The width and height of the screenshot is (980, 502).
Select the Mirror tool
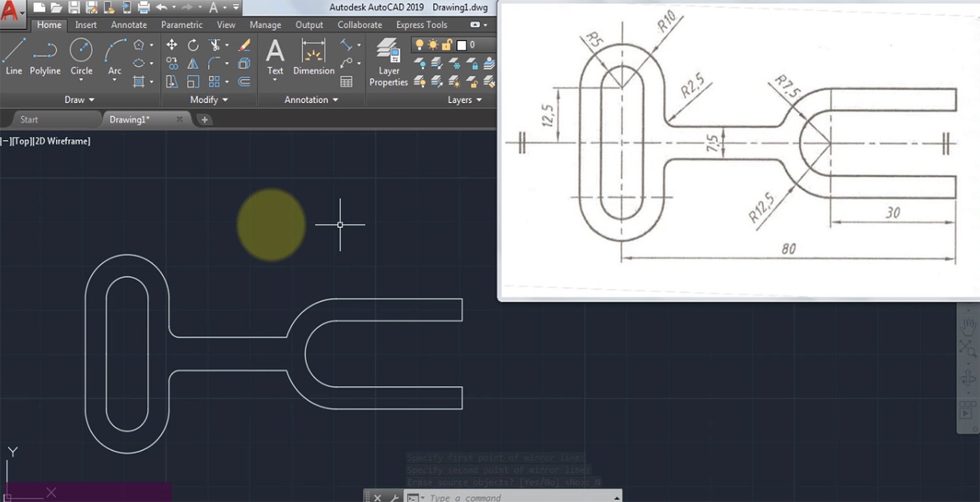pyautogui.click(x=193, y=63)
